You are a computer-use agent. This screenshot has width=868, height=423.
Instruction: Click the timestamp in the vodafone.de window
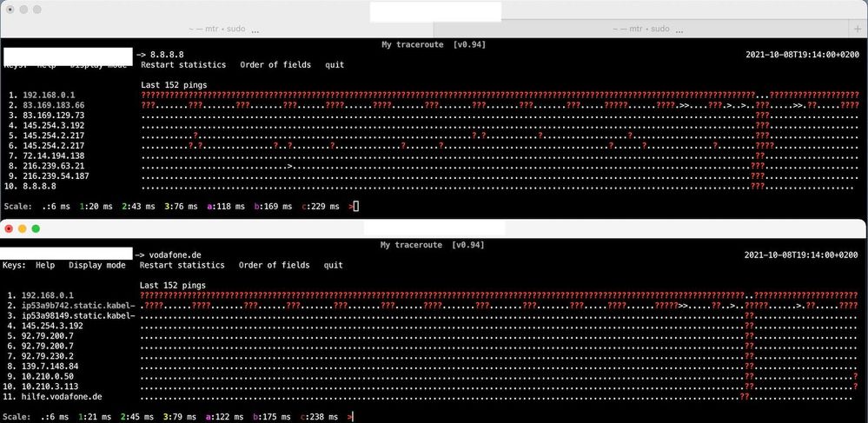[801, 255]
